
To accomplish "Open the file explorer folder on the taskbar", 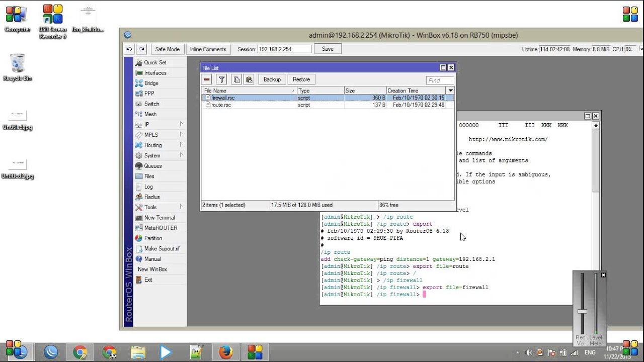I will (138, 352).
